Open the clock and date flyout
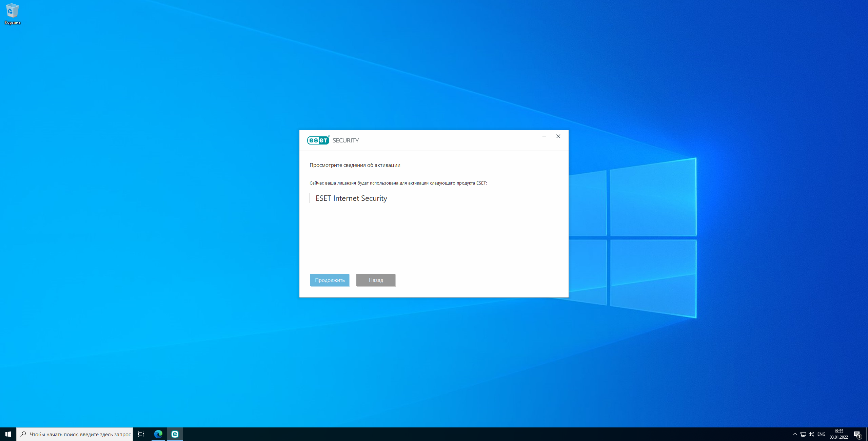Image resolution: width=868 pixels, height=441 pixels. pos(839,434)
